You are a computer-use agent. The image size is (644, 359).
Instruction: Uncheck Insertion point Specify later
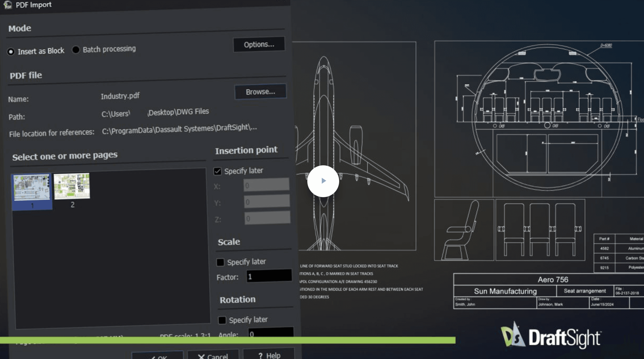click(x=218, y=171)
